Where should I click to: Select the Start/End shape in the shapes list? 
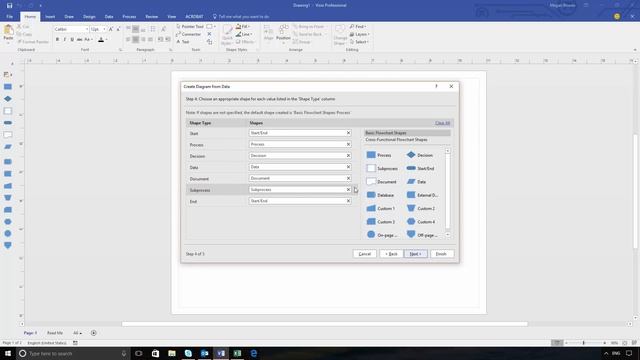click(x=420, y=168)
